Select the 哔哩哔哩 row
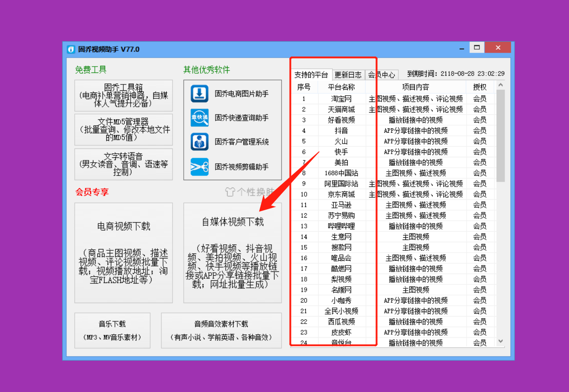 (393, 226)
